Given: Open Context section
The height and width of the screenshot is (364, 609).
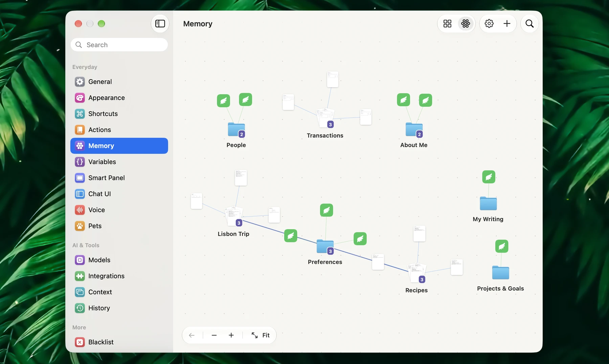Looking at the screenshot, I should click(x=119, y=292).
